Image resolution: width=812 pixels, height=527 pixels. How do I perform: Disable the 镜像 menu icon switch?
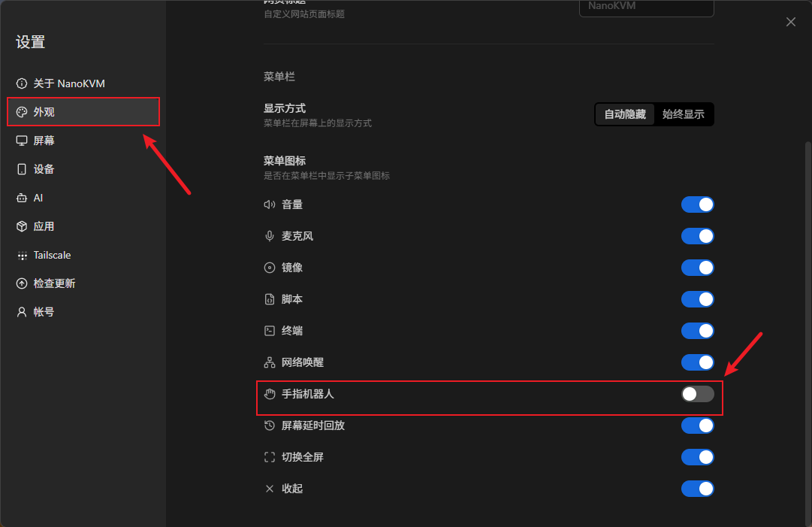(x=698, y=268)
